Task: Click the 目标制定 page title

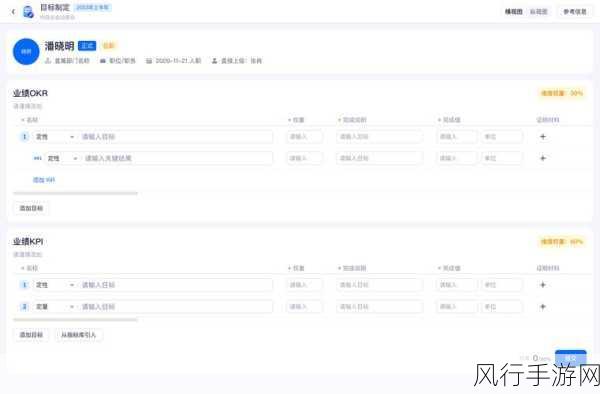Action: 55,7
